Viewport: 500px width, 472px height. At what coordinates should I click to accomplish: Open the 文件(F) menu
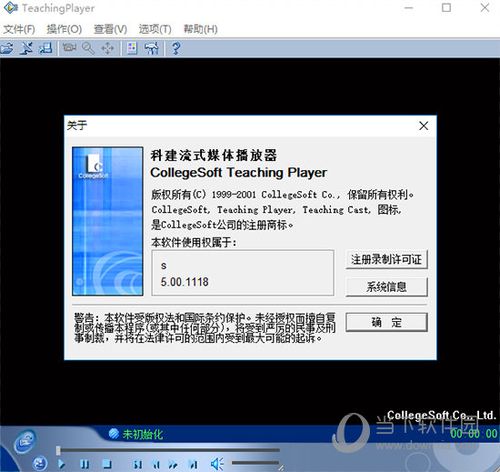tap(19, 29)
